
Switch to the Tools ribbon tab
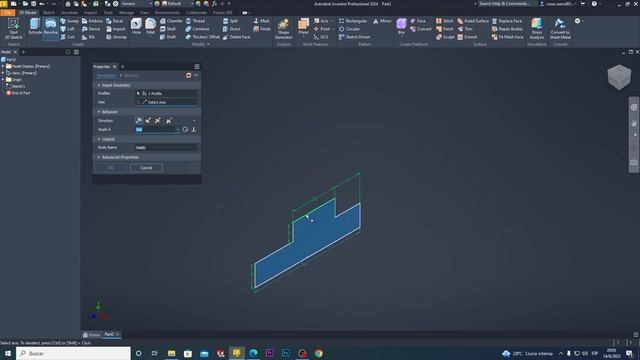click(x=108, y=12)
